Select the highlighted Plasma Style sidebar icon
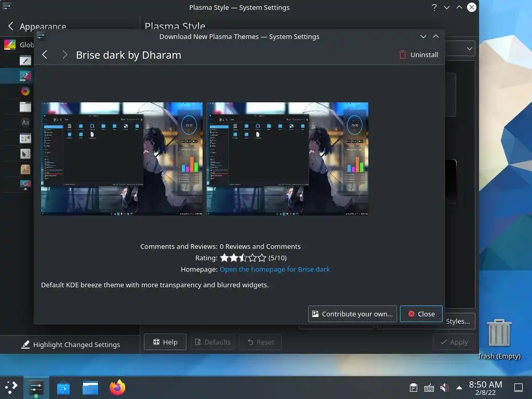532x399 pixels. tap(25, 76)
